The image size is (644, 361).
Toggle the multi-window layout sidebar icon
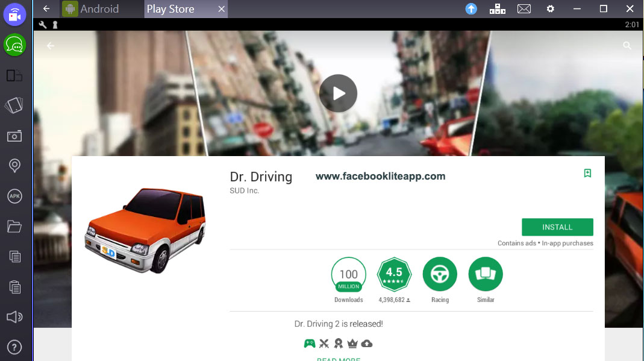14,75
